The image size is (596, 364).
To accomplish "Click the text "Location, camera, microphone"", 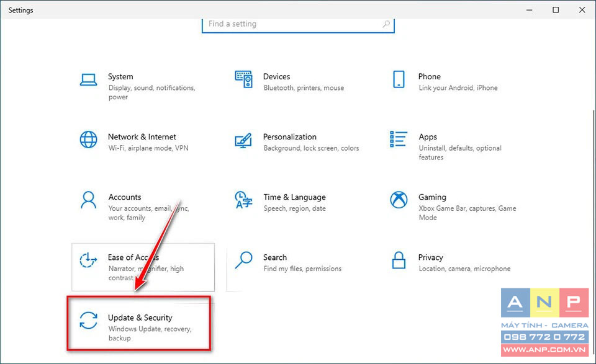I will [x=464, y=269].
